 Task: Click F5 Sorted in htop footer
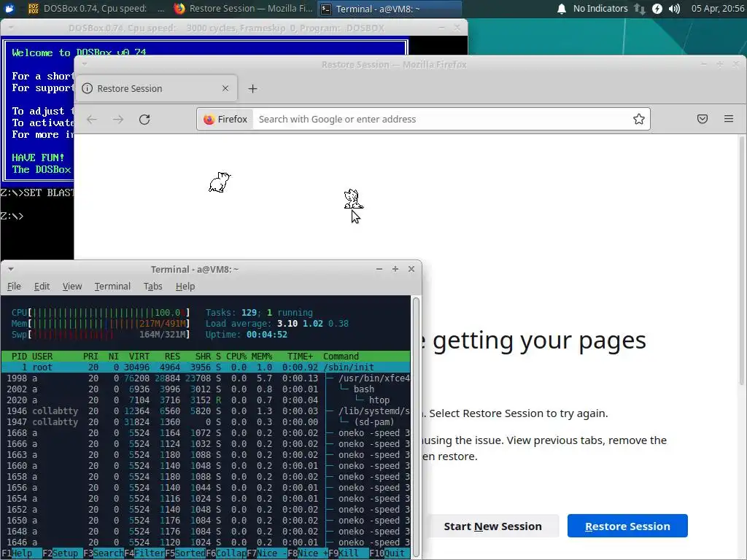[185, 553]
